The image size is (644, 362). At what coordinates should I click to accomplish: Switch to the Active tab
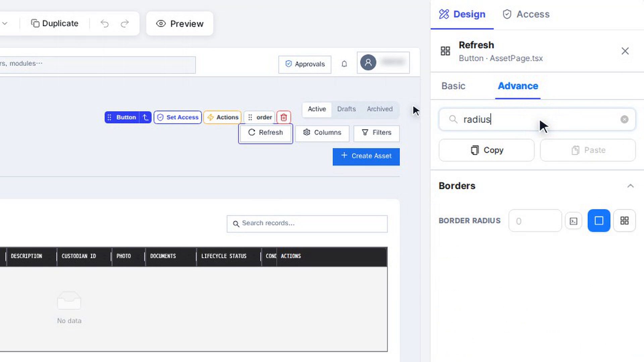(317, 109)
